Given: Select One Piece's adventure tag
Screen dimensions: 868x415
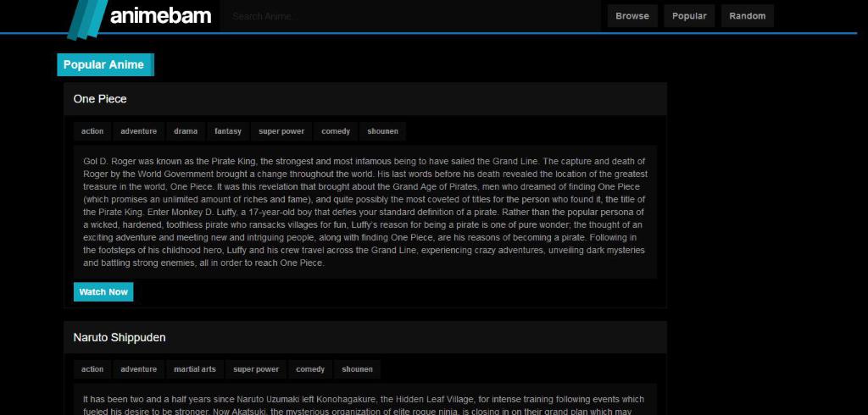Looking at the screenshot, I should point(138,131).
